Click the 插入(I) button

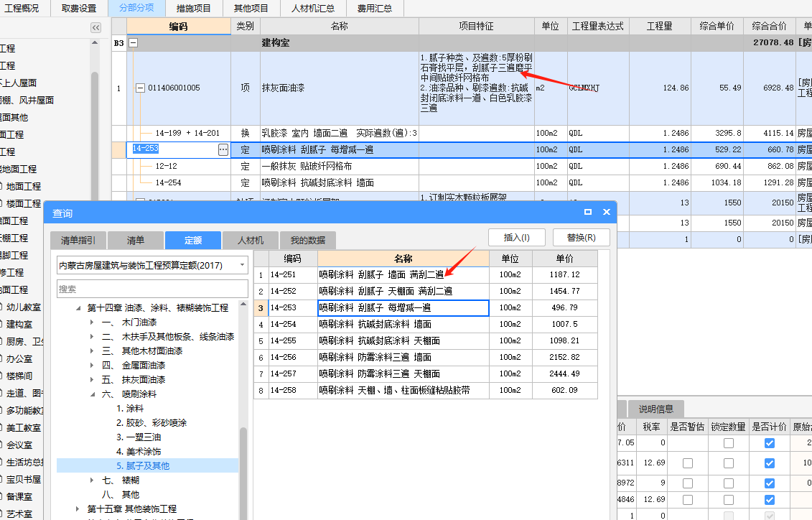(517, 237)
